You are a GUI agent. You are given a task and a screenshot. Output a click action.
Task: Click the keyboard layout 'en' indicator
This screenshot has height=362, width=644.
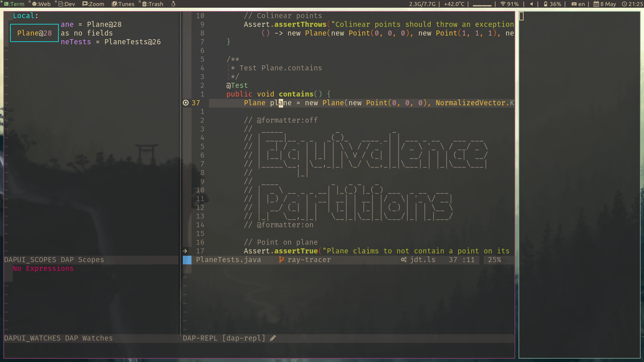[x=578, y=4]
